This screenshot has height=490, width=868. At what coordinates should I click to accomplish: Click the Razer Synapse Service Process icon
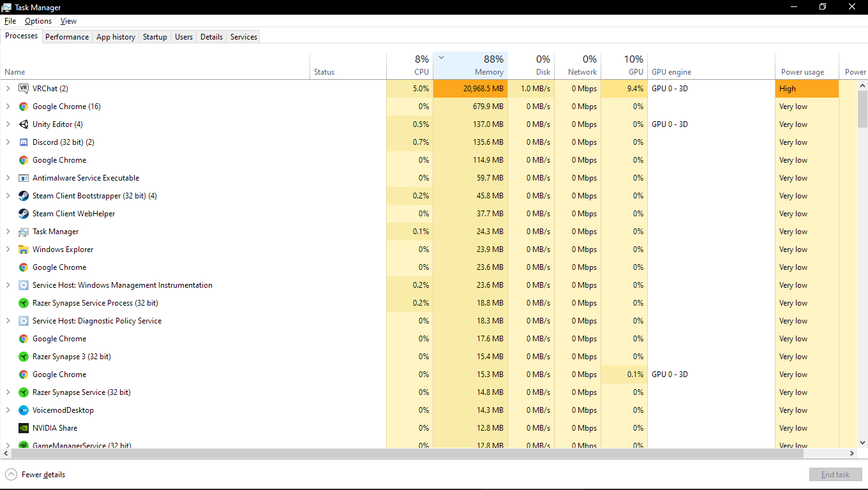click(24, 303)
